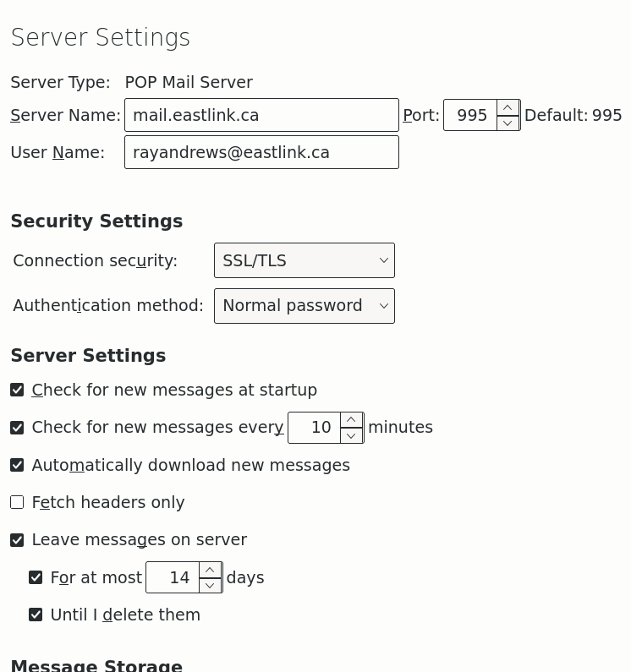Click the User Name input field
Image resolution: width=631 pixels, height=672 pixels.
[x=261, y=152]
